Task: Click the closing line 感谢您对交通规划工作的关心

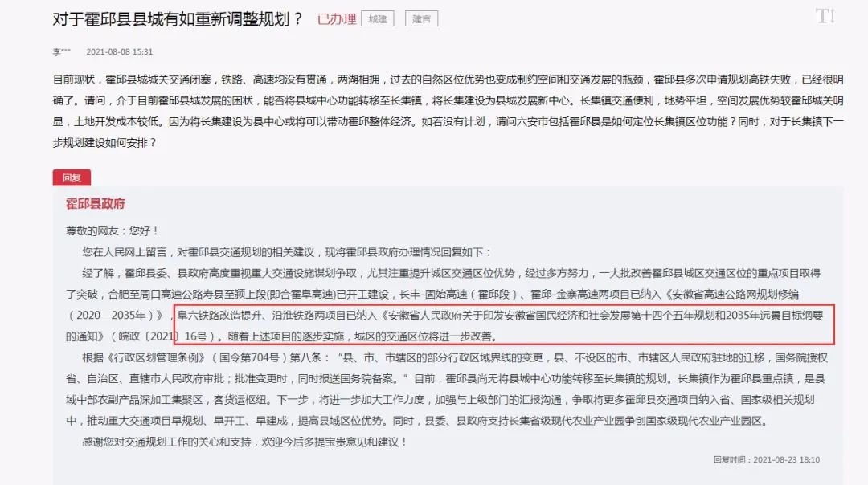Action: (x=245, y=442)
